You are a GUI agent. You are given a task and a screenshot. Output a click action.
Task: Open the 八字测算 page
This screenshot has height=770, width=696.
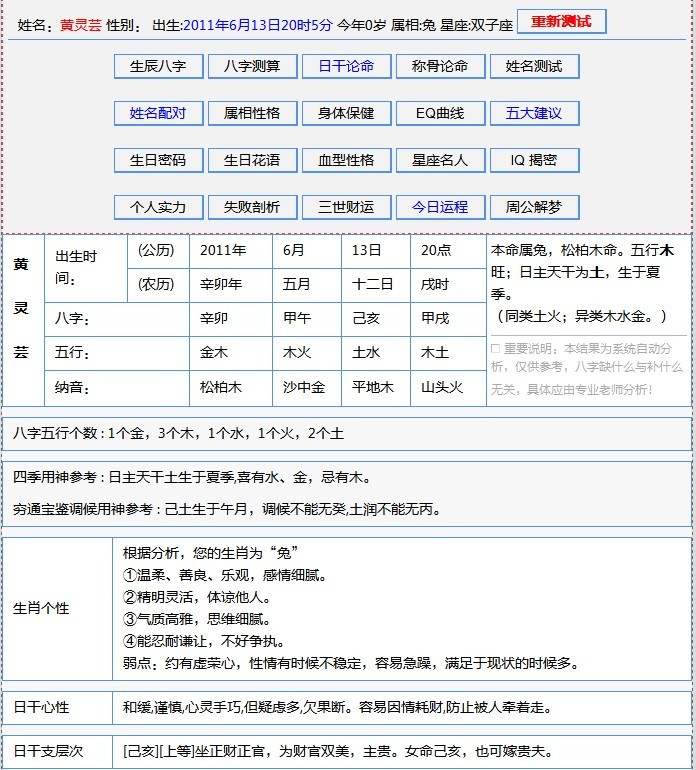pyautogui.click(x=252, y=66)
